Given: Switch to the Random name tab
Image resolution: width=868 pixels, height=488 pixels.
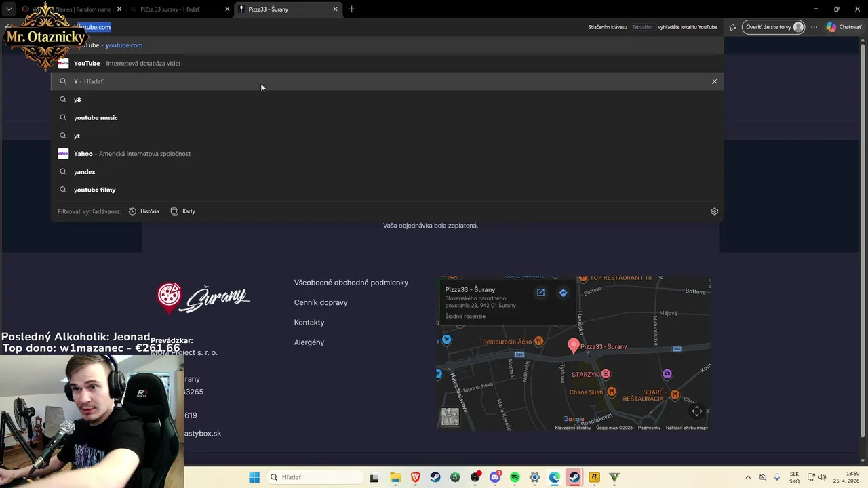Looking at the screenshot, I should tap(71, 9).
